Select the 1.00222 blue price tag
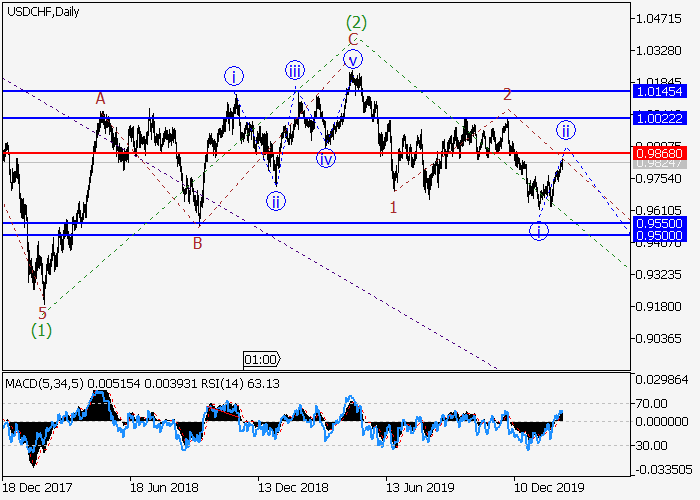Image resolution: width=700 pixels, height=500 pixels. click(657, 118)
